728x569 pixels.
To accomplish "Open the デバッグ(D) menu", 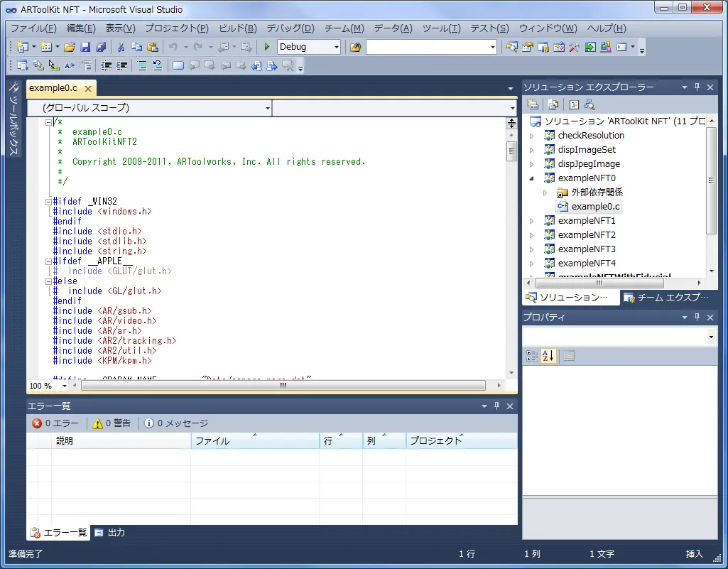I will click(x=290, y=28).
